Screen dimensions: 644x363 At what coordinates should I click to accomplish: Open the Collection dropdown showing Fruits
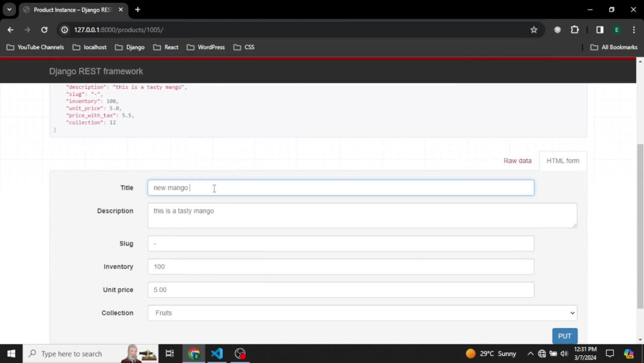(362, 313)
